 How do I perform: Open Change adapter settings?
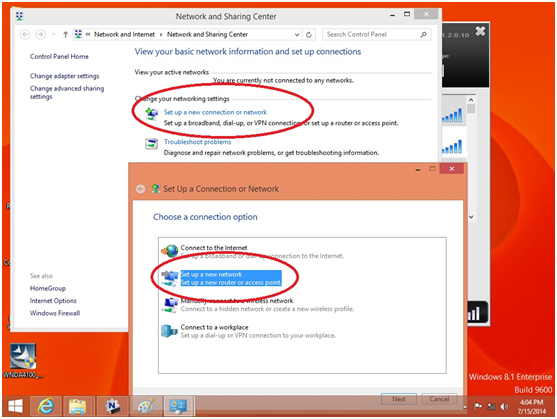pos(65,76)
